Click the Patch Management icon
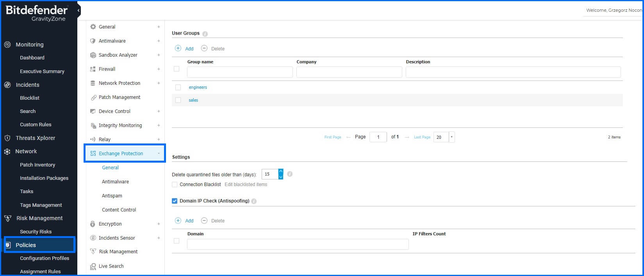Image resolution: width=644 pixels, height=276 pixels. tap(93, 97)
